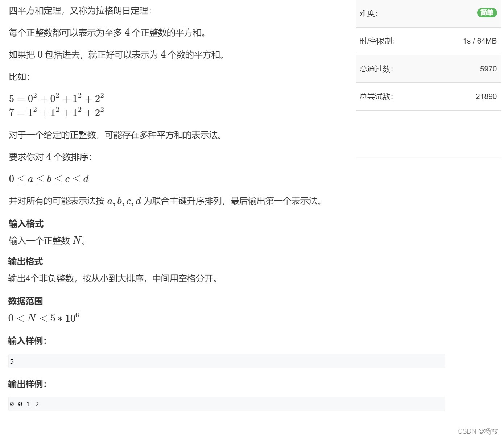Click the line 输入一个正整数 N
This screenshot has width=504, height=438.
point(47,241)
